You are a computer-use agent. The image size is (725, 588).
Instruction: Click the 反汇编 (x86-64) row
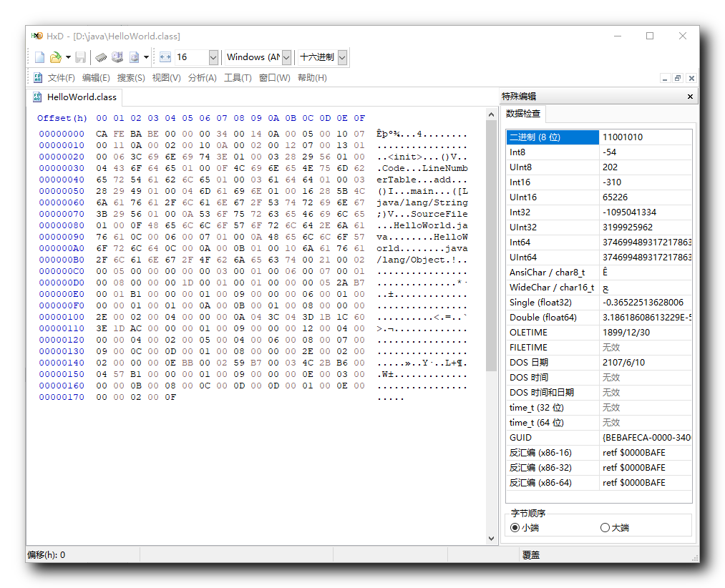(599, 483)
